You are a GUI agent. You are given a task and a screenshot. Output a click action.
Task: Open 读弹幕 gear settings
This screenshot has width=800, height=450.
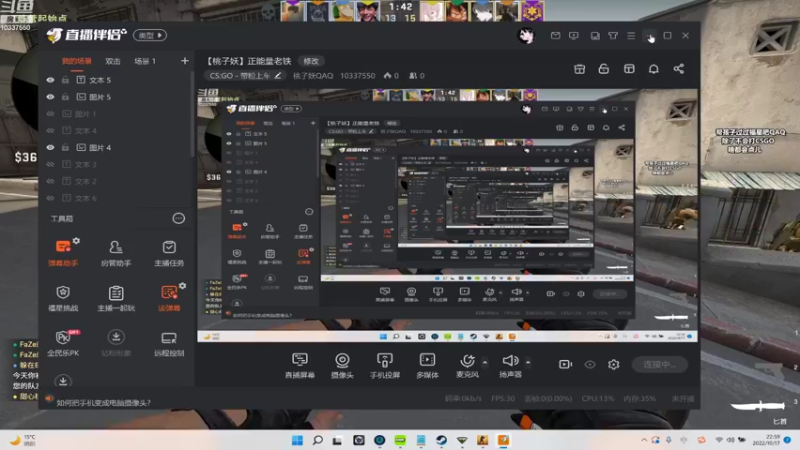[x=183, y=286]
